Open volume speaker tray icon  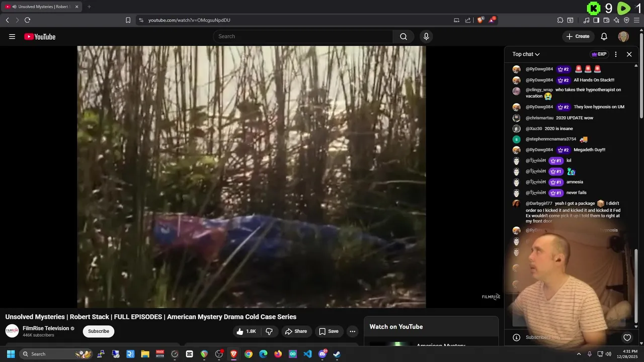[x=609, y=354]
